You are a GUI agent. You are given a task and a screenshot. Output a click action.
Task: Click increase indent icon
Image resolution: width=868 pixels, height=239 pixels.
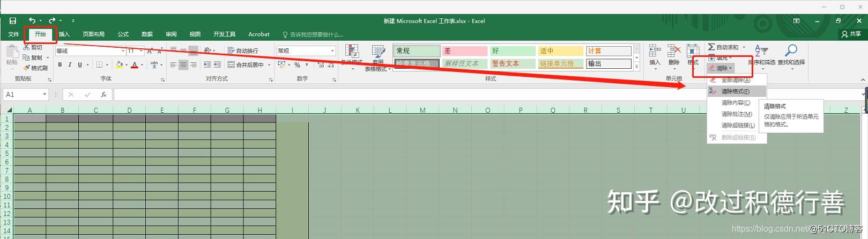[217, 64]
